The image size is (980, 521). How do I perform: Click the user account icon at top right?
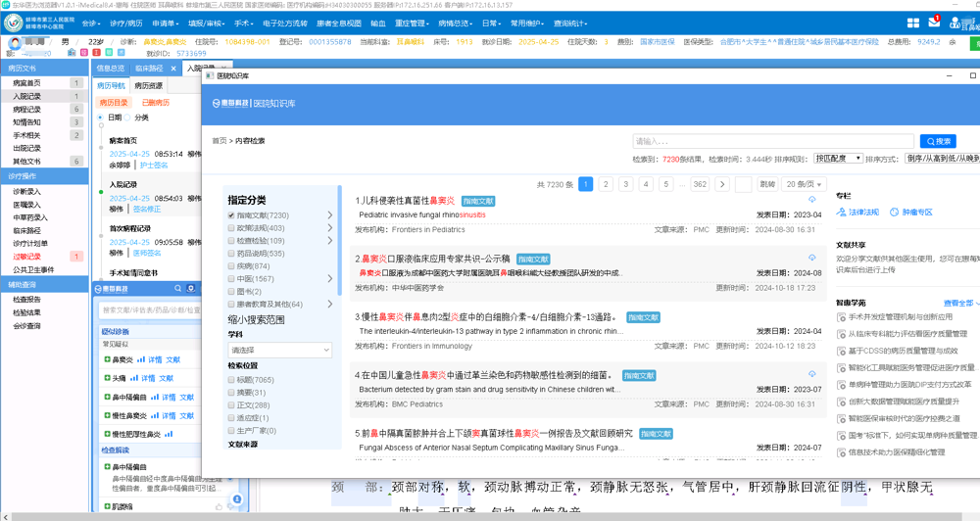click(955, 24)
